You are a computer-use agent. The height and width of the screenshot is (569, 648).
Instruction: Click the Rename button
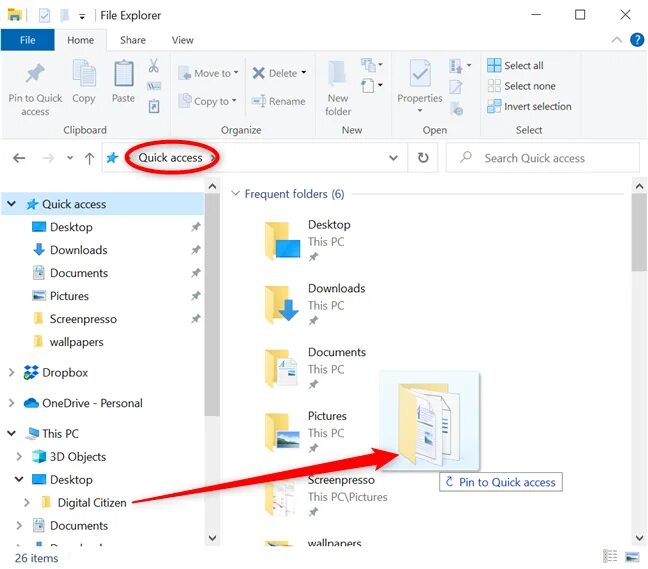click(x=279, y=101)
